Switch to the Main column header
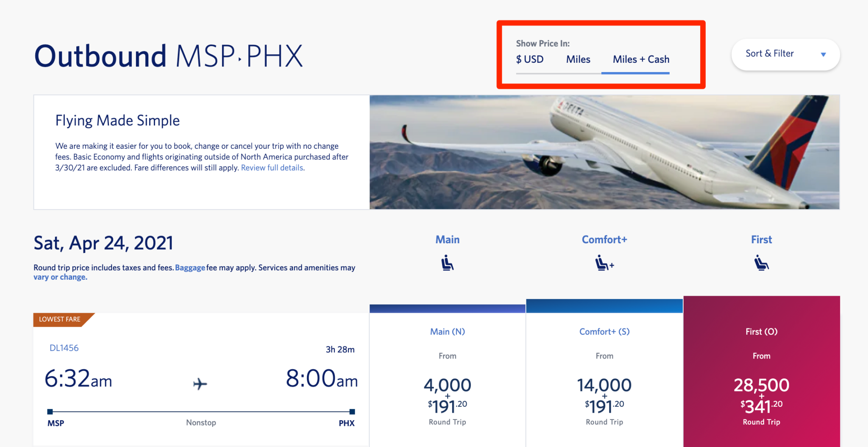This screenshot has height=447, width=868. click(447, 239)
